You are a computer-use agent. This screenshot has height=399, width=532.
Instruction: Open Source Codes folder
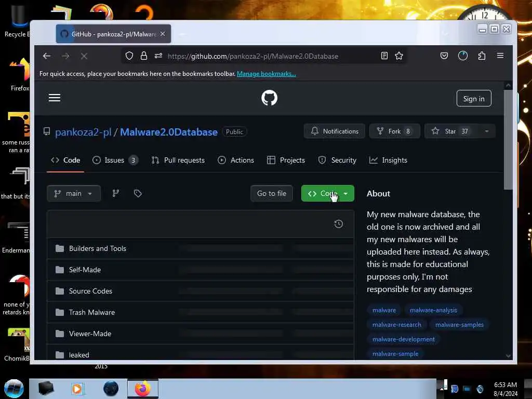[x=90, y=291]
